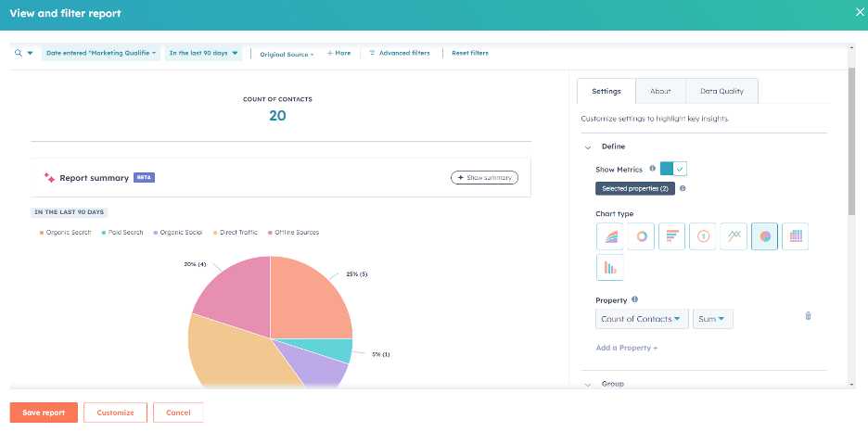Click the Save report button

point(44,413)
